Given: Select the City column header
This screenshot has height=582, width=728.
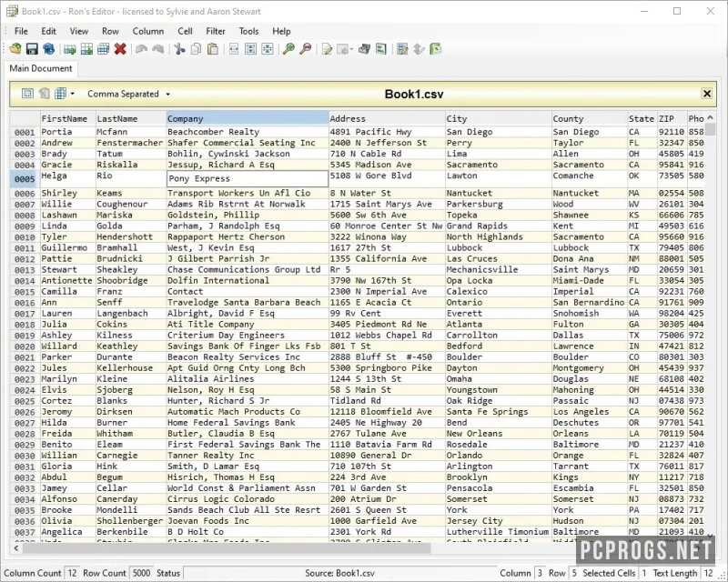Looking at the screenshot, I should [499, 118].
